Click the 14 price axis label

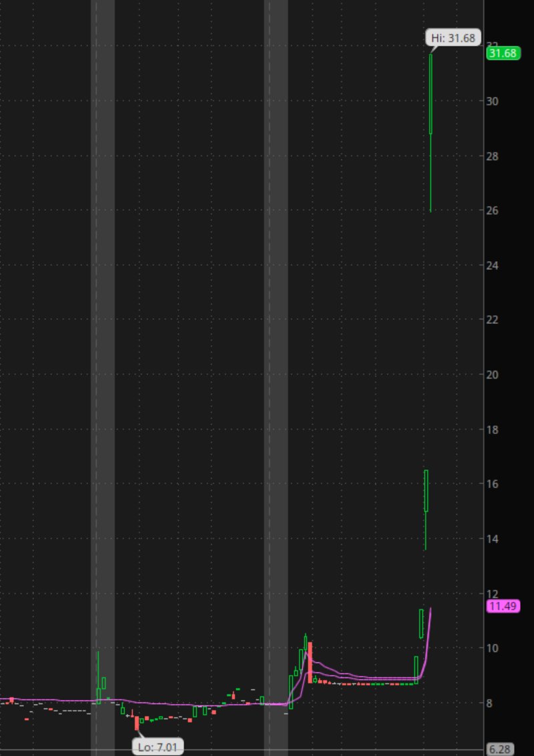[x=492, y=538]
